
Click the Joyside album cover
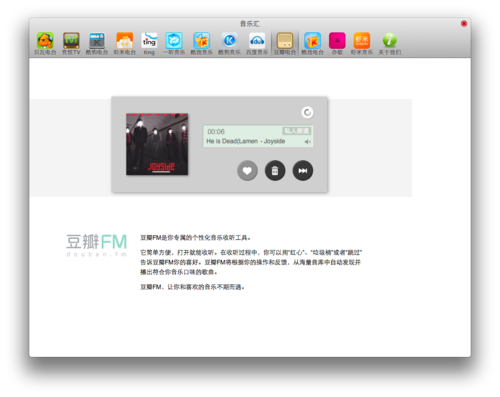[x=157, y=144]
